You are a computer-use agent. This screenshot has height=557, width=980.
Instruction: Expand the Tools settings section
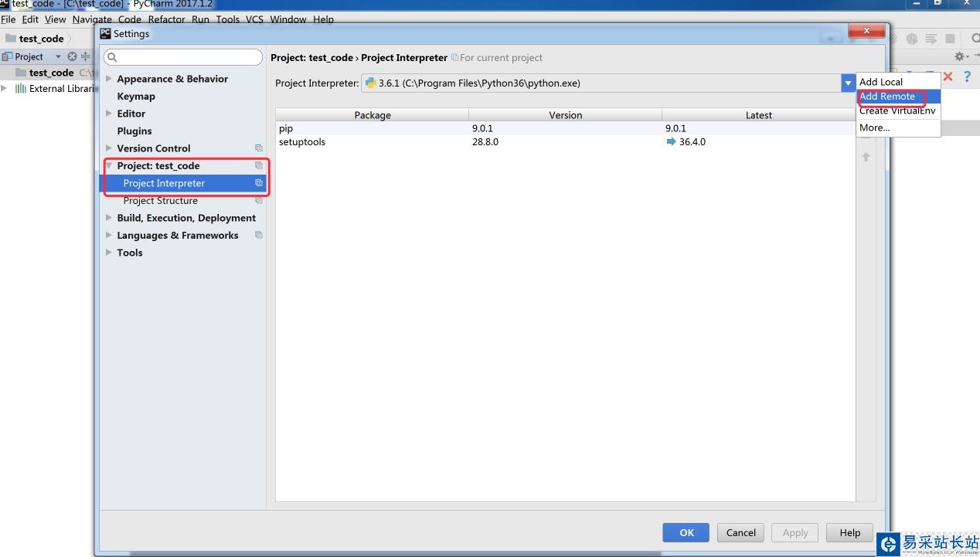[109, 253]
